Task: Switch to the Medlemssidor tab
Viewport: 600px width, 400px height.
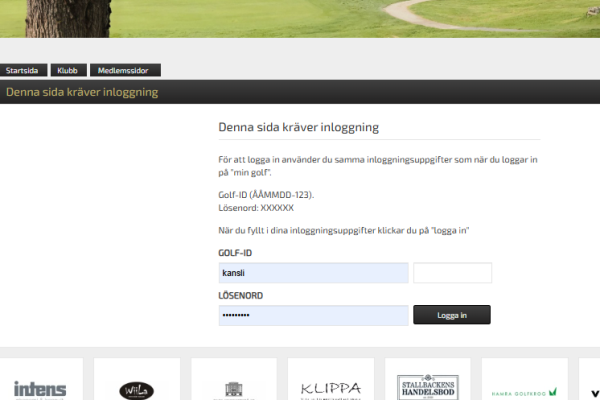Action: (125, 71)
